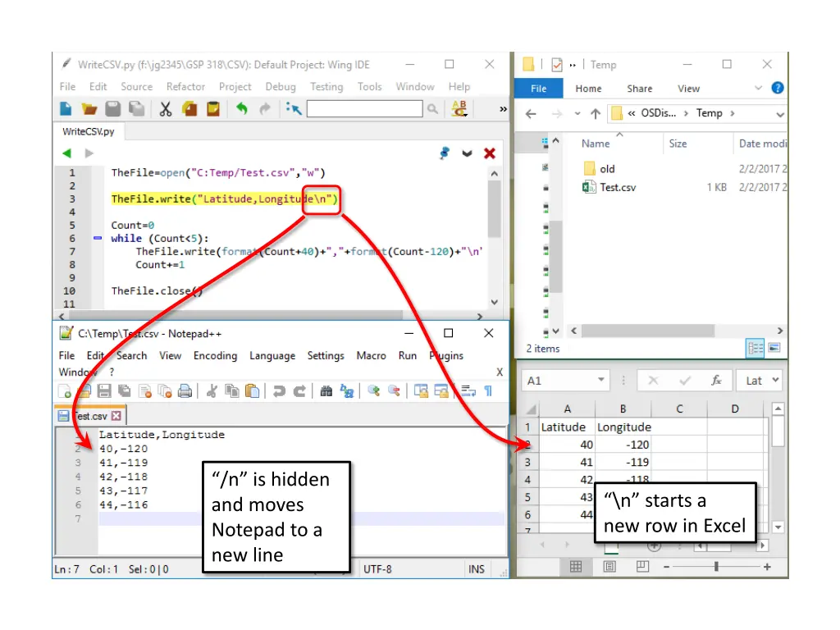This screenshot has height=630, width=840.
Task: Open Source menu in Wing IDE
Action: (x=137, y=86)
